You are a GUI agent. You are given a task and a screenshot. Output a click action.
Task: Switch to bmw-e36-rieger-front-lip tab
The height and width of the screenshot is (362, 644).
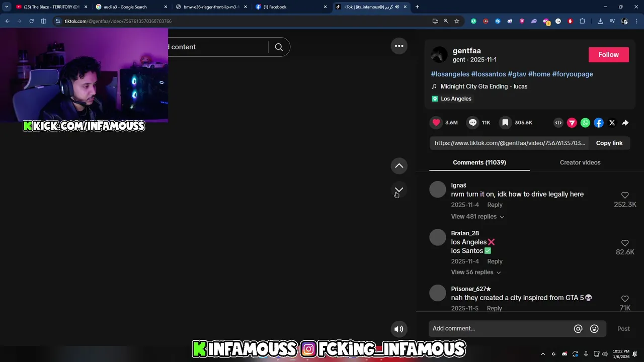pyautogui.click(x=211, y=7)
